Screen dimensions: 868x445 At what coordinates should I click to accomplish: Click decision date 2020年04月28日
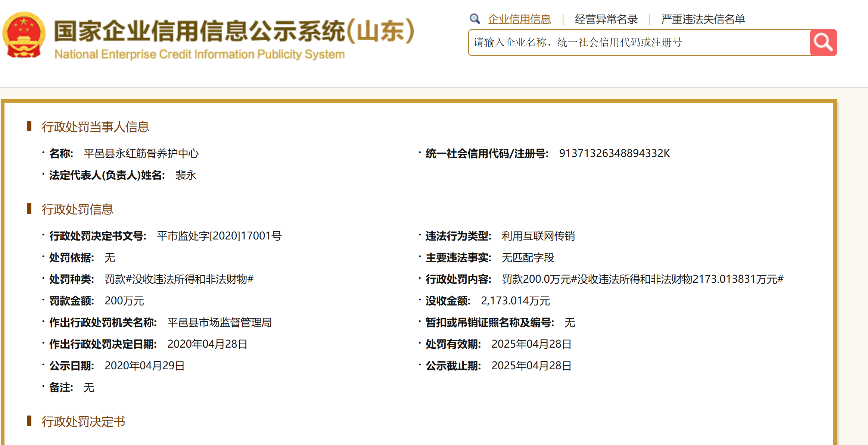pos(207,344)
